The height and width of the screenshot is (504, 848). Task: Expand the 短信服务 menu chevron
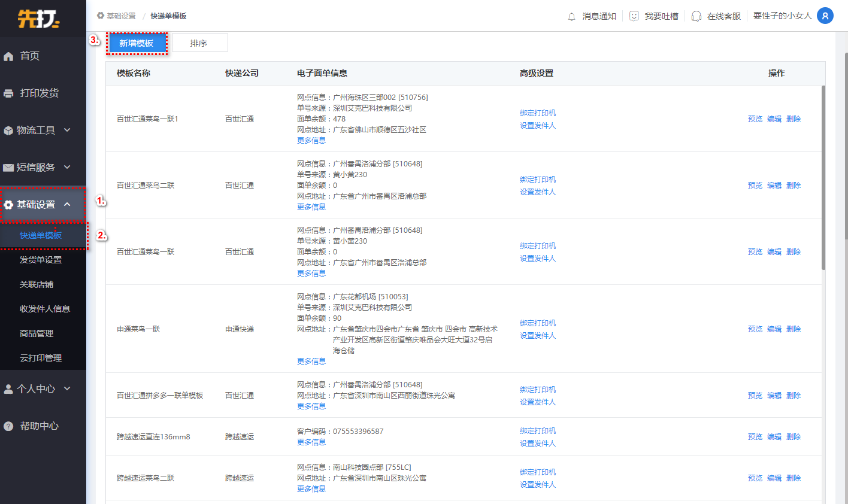(67, 167)
